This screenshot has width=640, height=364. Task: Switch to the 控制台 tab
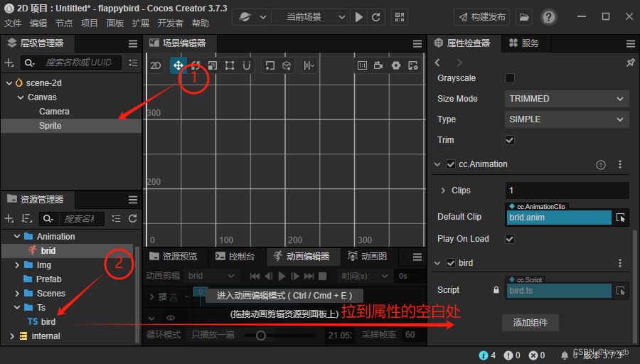pos(236,256)
